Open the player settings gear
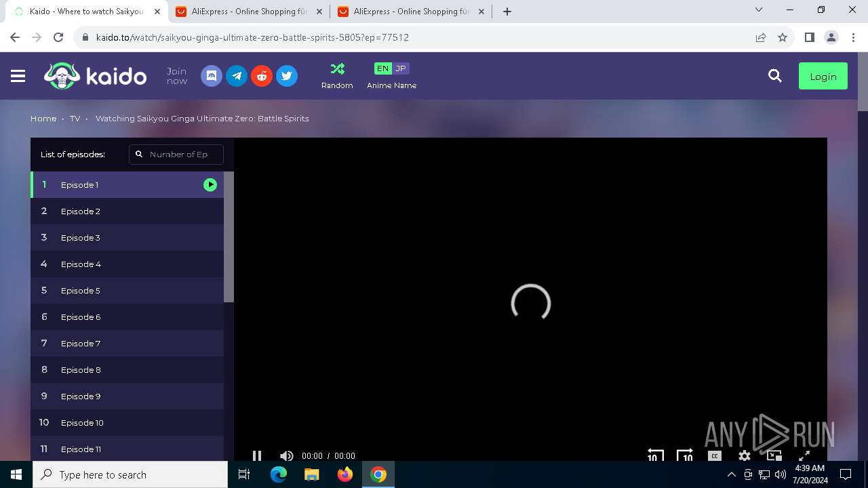The height and width of the screenshot is (488, 868). coord(745,455)
